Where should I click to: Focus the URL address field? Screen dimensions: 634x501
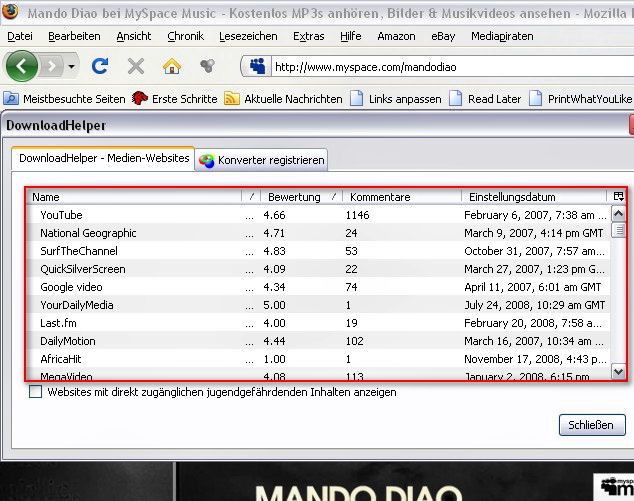coord(452,67)
